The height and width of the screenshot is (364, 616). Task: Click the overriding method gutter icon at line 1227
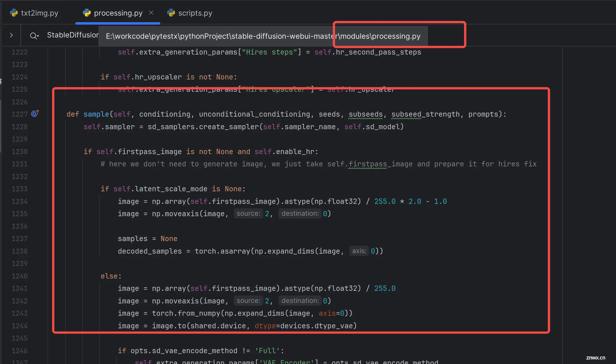coord(35,114)
